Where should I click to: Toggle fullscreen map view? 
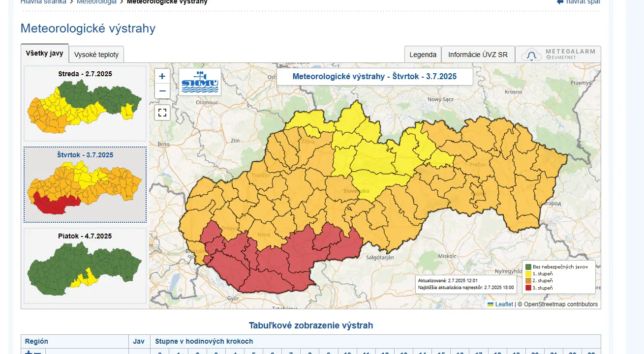162,113
